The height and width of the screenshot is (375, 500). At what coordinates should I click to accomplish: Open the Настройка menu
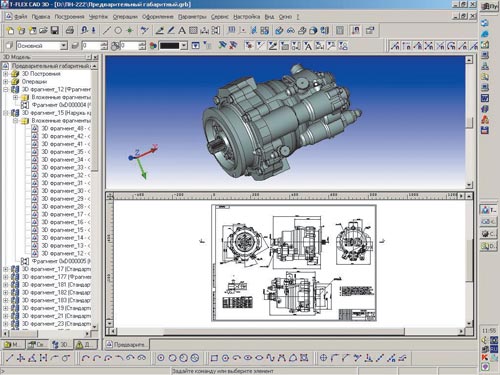click(x=247, y=16)
